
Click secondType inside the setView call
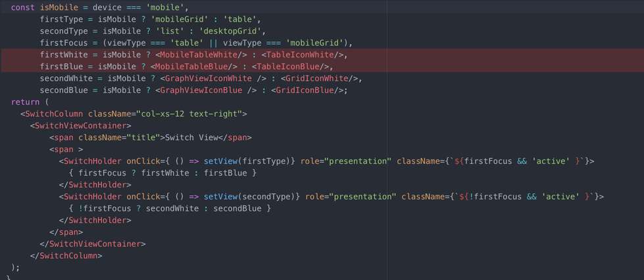click(266, 197)
